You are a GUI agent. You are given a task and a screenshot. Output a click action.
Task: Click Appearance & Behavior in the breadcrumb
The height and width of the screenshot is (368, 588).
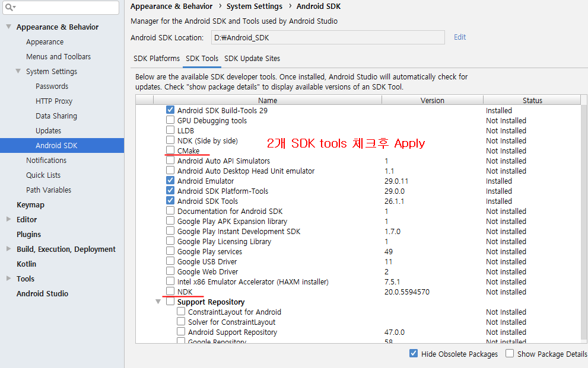171,7
